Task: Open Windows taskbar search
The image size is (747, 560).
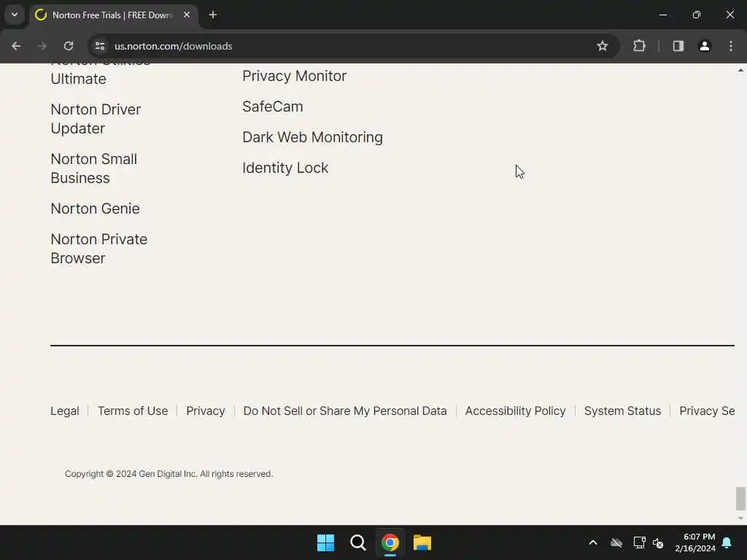Action: 357,542
